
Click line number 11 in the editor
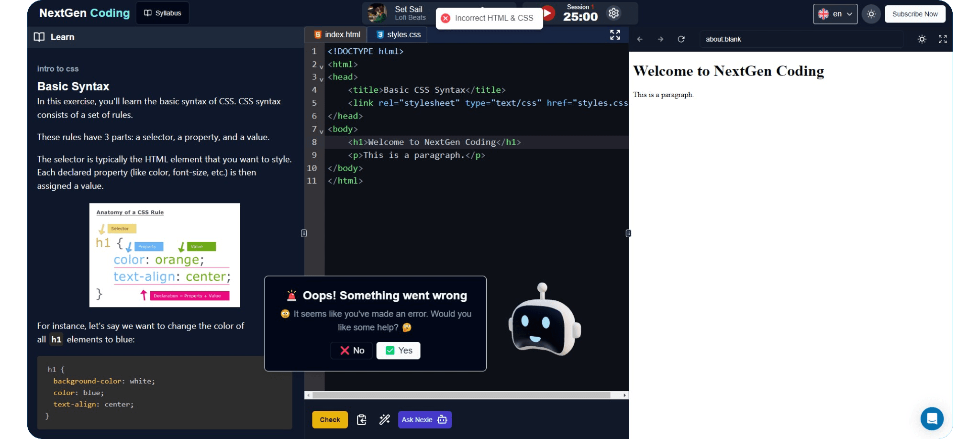point(312,181)
